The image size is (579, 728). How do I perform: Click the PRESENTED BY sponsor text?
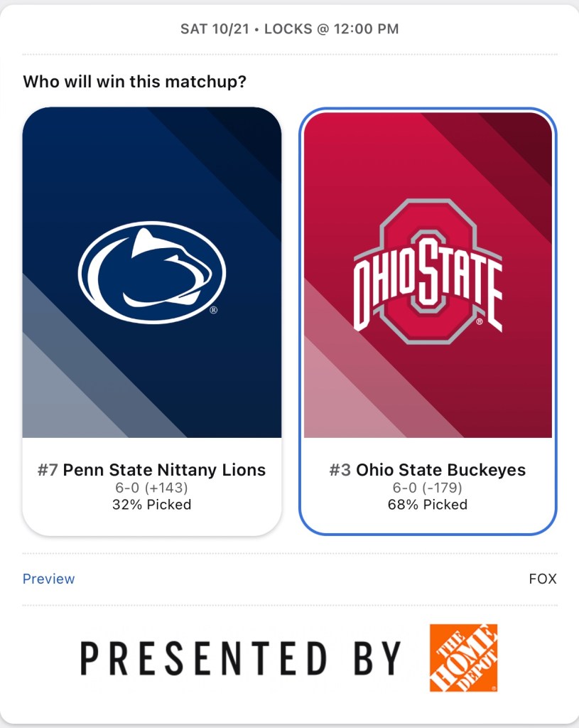coord(241,658)
